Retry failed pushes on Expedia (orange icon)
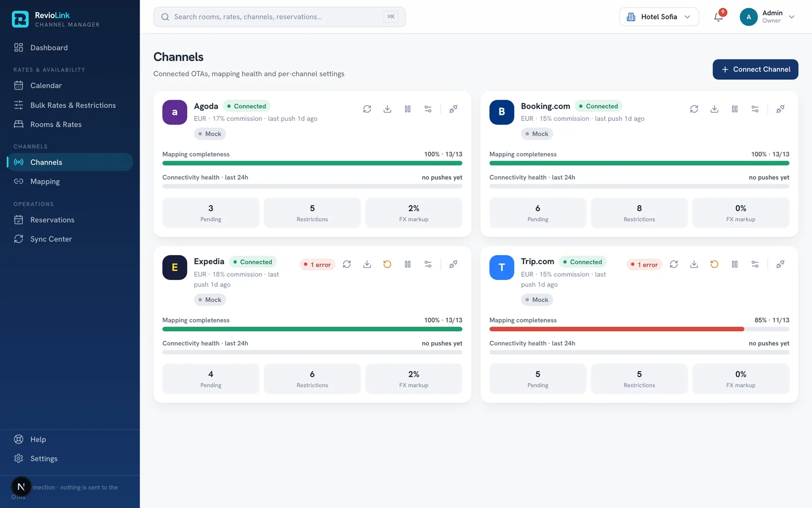 (387, 264)
